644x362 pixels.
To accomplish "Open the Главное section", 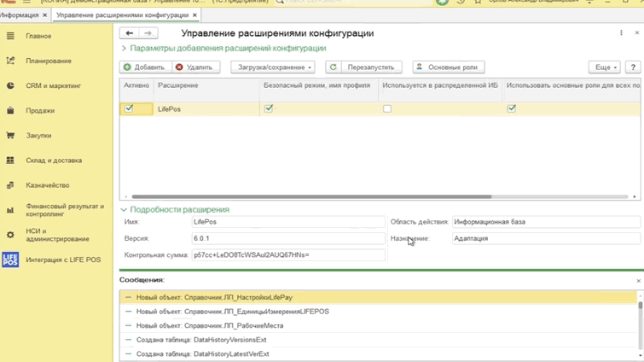I will (38, 36).
